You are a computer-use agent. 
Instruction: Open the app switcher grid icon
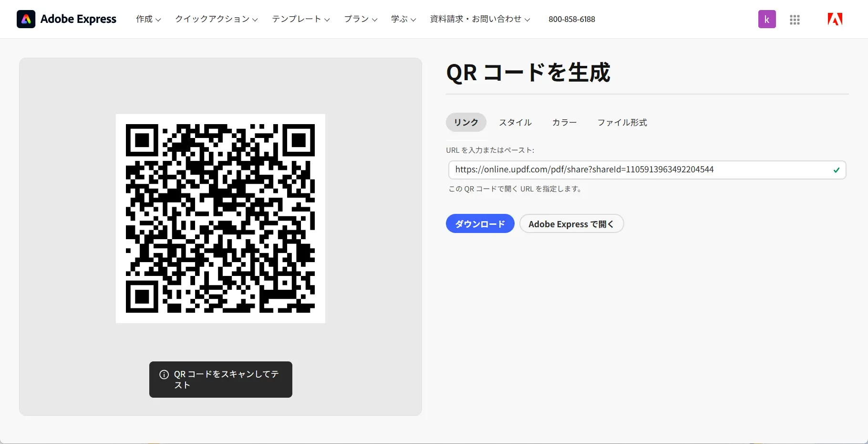click(x=795, y=20)
